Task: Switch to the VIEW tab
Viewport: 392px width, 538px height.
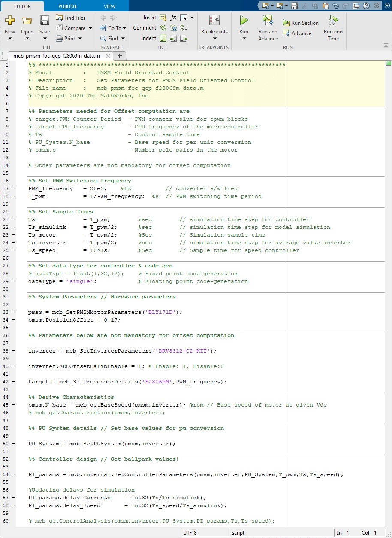Action: pyautogui.click(x=109, y=6)
